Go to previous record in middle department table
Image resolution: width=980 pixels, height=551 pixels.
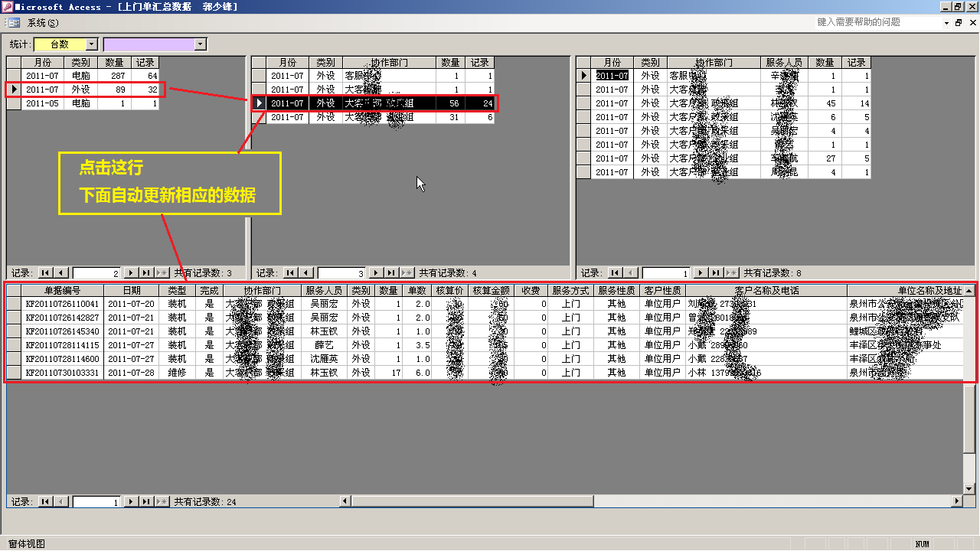tap(306, 272)
